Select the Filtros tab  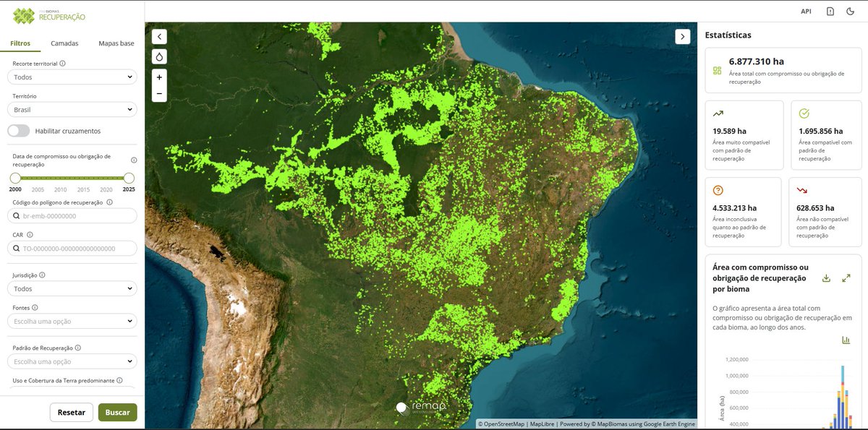(x=20, y=43)
